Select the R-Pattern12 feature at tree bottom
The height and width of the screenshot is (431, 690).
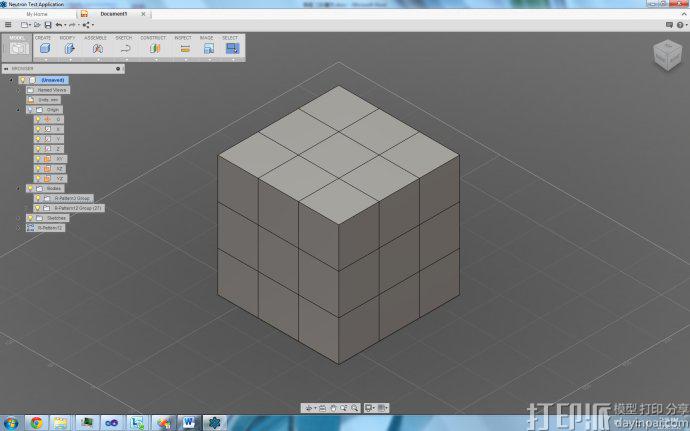click(x=45, y=228)
